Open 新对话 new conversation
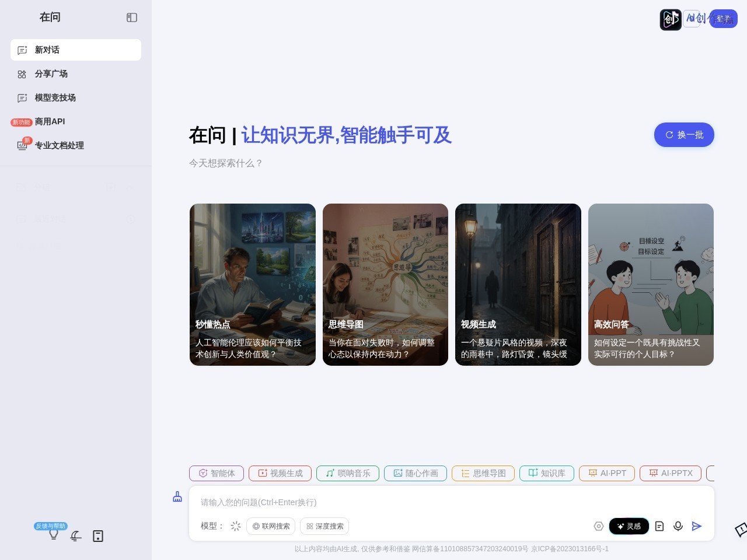This screenshot has width=747, height=560. (76, 50)
